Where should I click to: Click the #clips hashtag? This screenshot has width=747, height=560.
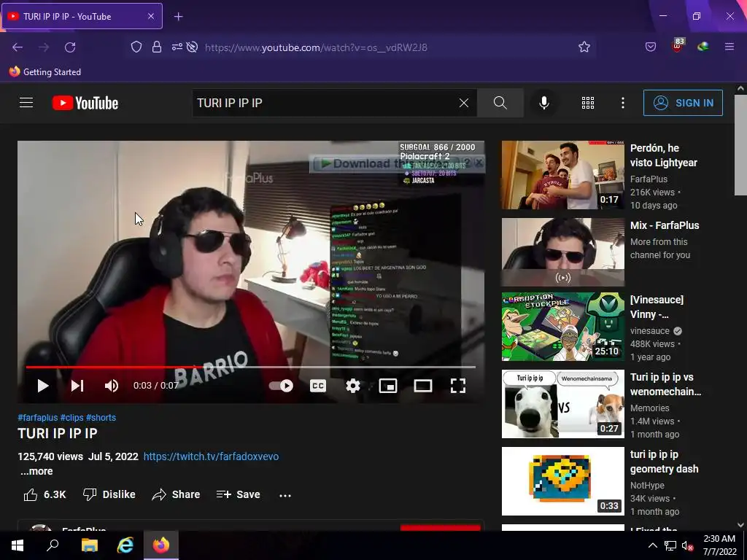(72, 418)
